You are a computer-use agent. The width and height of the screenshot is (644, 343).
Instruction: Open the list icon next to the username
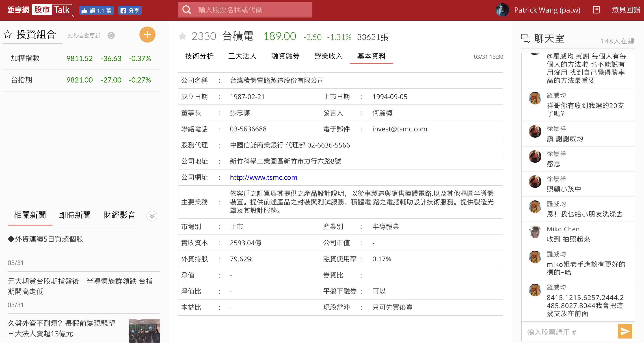(x=596, y=10)
